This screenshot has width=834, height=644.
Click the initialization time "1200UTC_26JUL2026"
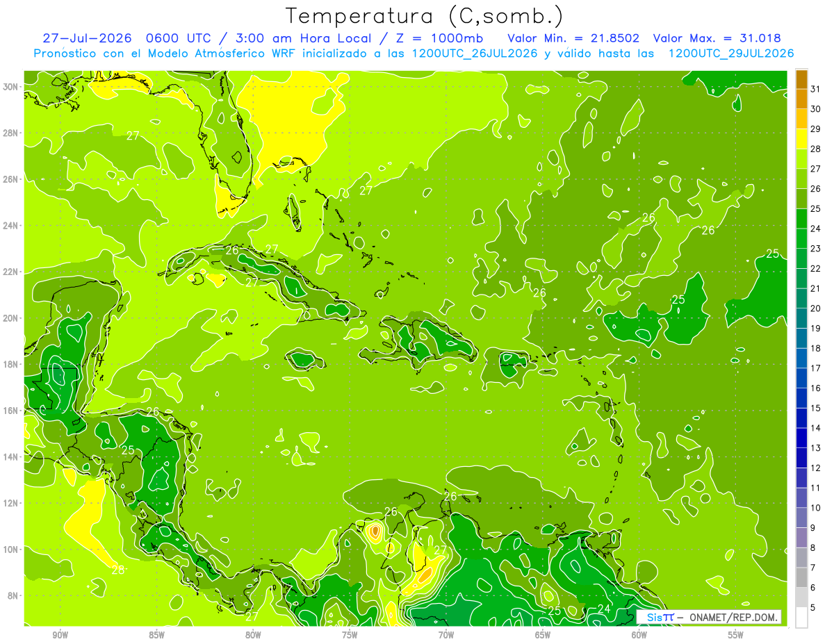tap(475, 53)
